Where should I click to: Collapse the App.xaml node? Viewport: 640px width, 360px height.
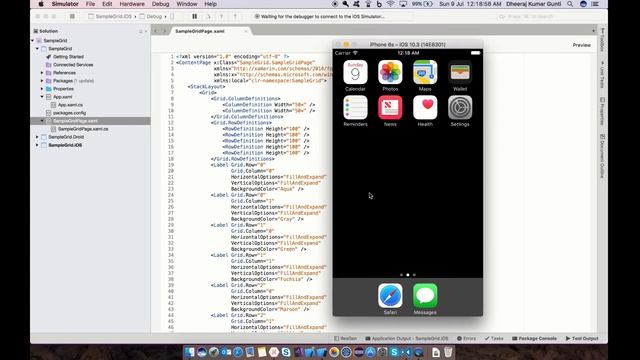(x=42, y=97)
